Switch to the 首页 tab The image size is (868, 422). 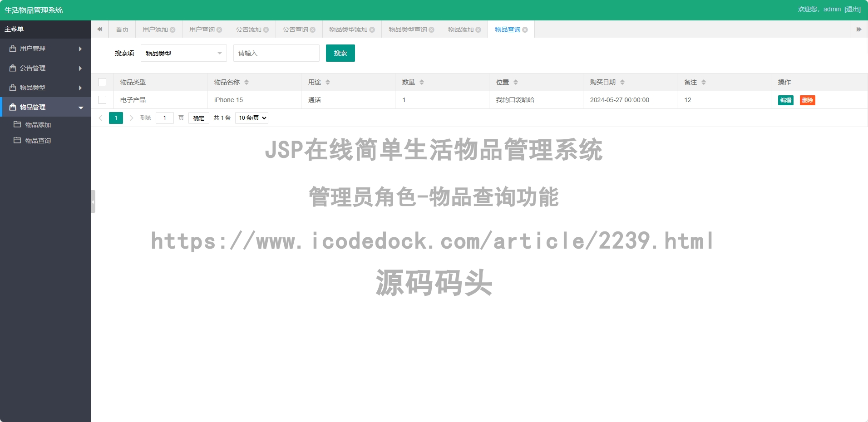pos(122,29)
